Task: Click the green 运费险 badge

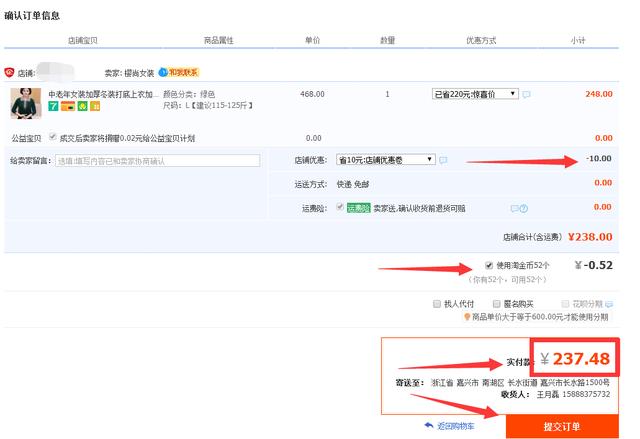Action: (x=358, y=208)
